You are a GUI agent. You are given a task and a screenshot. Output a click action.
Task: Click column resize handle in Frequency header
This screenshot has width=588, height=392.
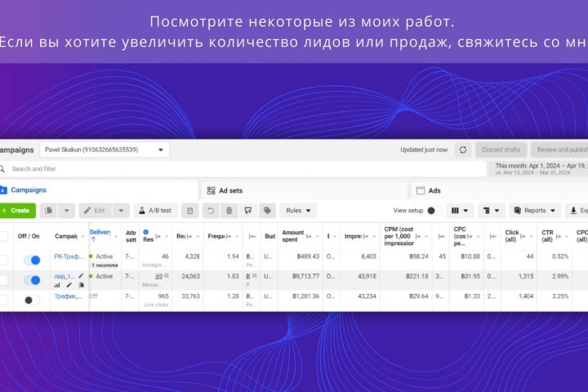pyautogui.click(x=229, y=236)
